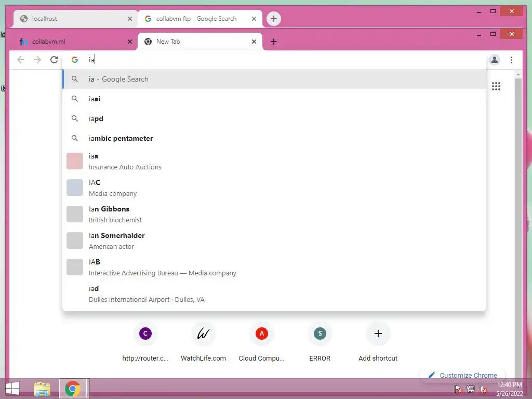
Task: Click scrollbar up arrow
Action: (518, 74)
